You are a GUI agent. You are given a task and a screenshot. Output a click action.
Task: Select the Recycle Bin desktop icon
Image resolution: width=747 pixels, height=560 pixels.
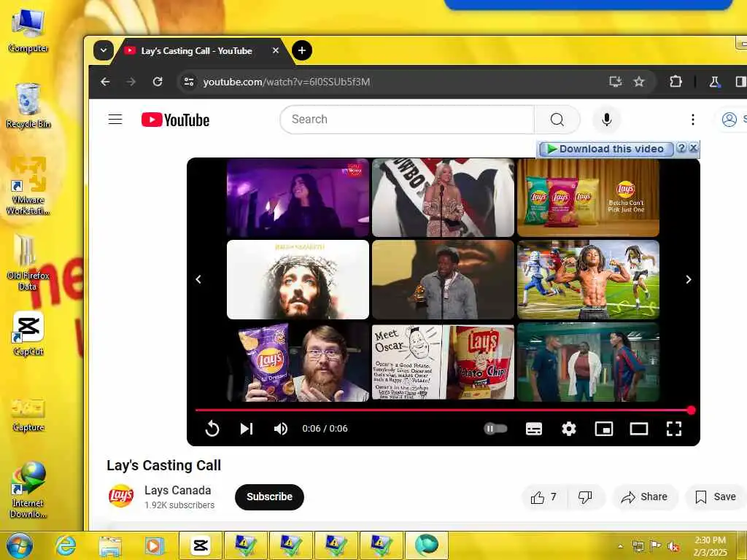click(x=28, y=105)
